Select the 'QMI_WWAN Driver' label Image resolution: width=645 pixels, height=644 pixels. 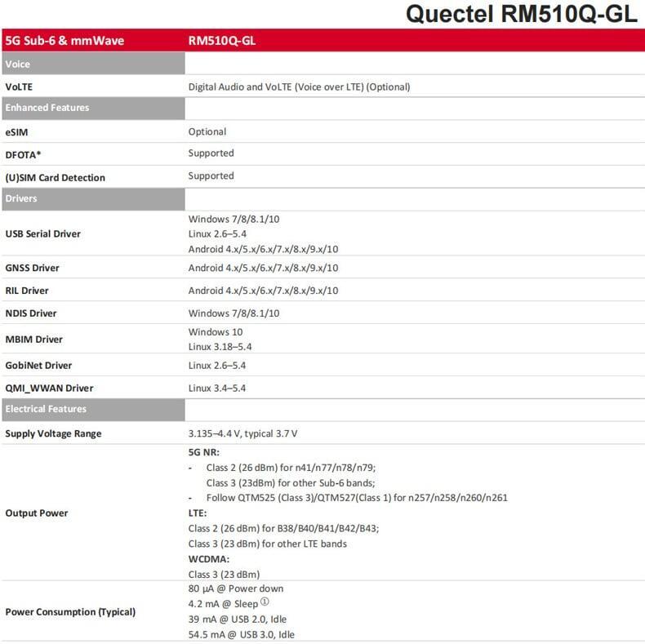49,389
